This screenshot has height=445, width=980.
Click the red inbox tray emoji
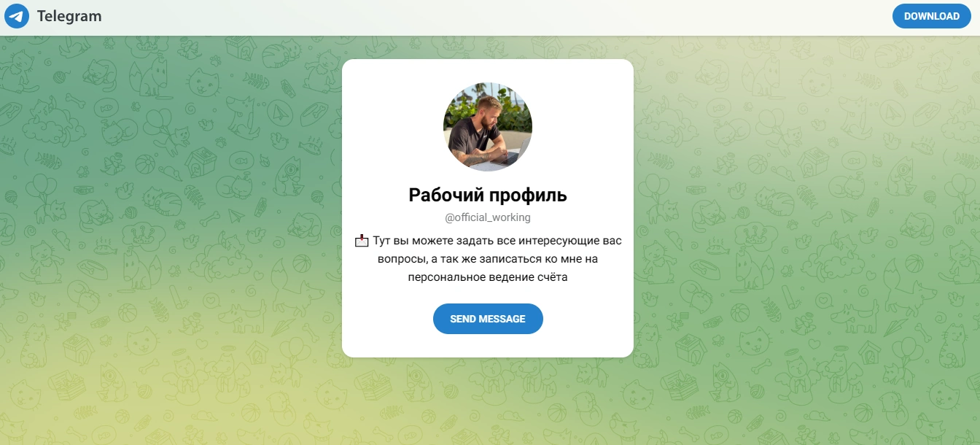(362, 241)
